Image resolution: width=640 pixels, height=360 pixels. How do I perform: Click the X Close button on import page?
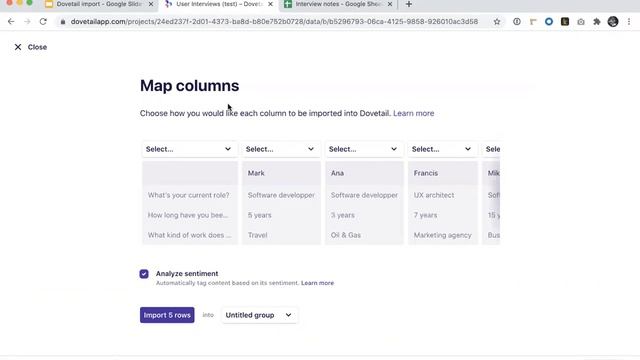point(31,47)
